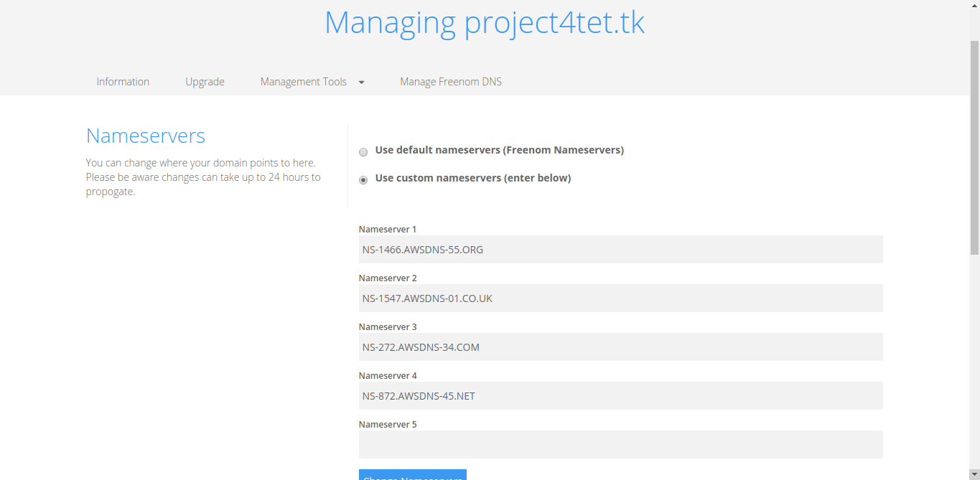Click the Nameservers section heading

146,136
